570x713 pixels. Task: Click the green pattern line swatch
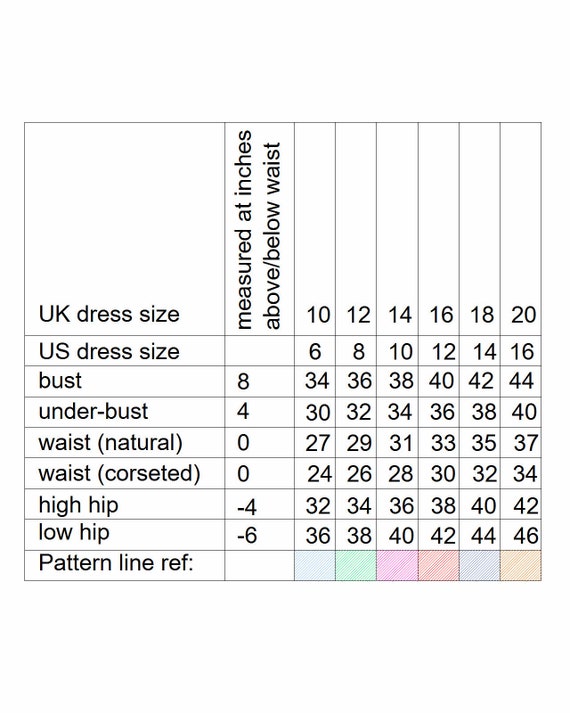tap(356, 565)
